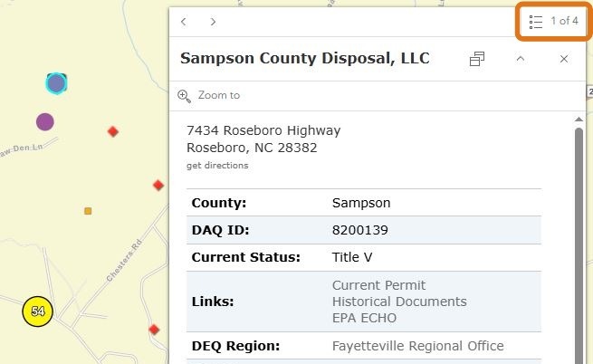The image size is (593, 364).
Task: Click the yellow 54 cluster marker
Action: pyautogui.click(x=38, y=311)
